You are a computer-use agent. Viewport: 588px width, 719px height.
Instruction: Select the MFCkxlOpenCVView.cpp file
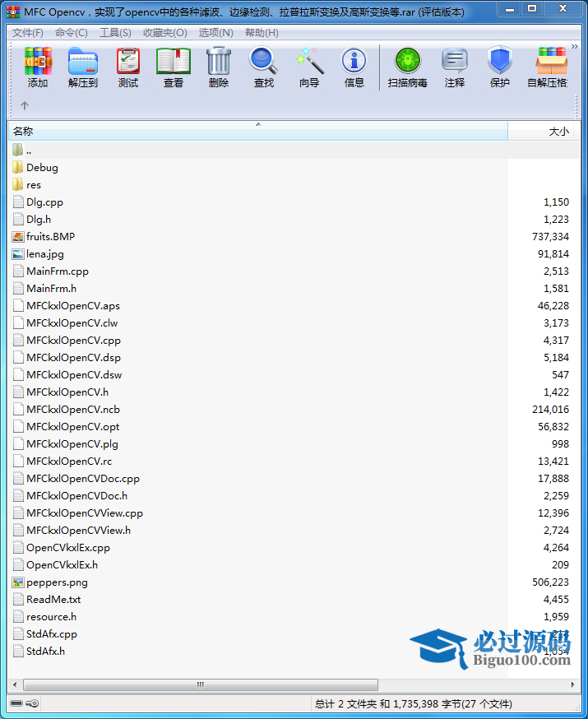click(85, 513)
